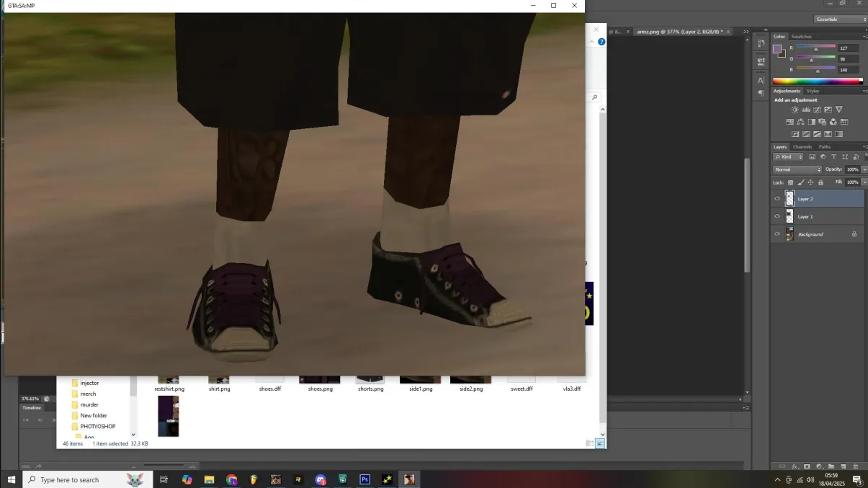Click the foreground color swatch
Viewport: 868px width, 488px height.
click(777, 49)
